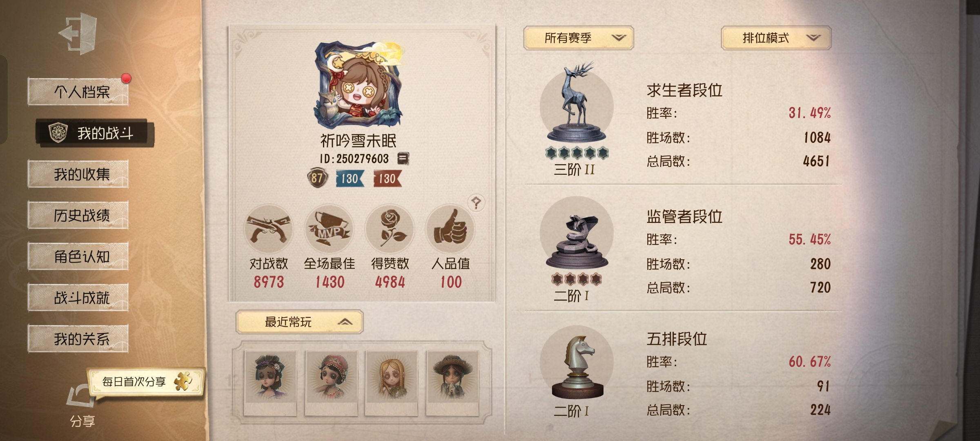The image size is (980, 441).
Task: Select the blonde character portrait thumbnail
Action: click(392, 383)
